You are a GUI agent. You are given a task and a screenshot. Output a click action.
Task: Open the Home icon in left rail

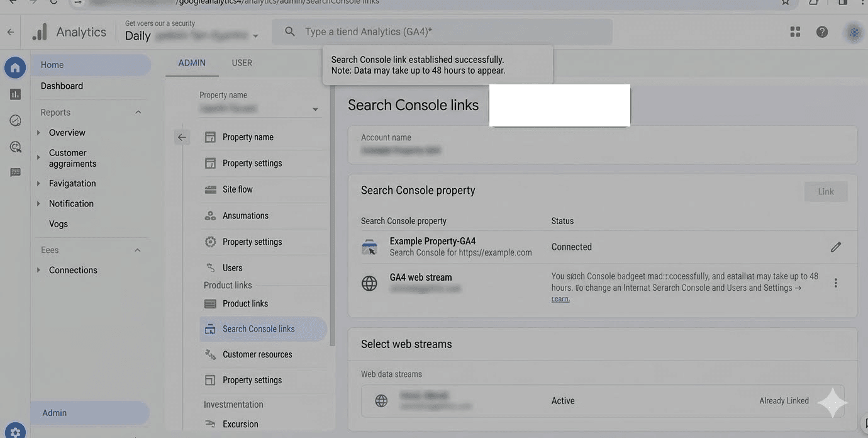tap(15, 67)
